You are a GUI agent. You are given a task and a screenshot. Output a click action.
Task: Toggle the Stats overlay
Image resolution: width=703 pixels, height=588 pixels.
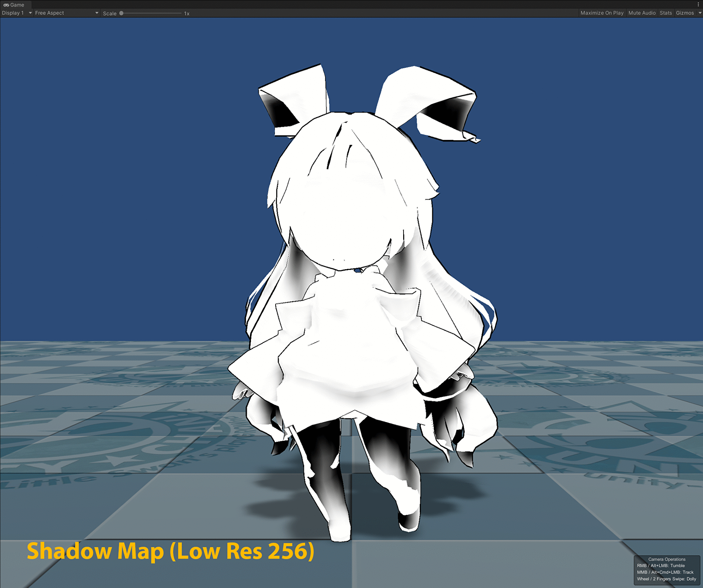tap(665, 13)
